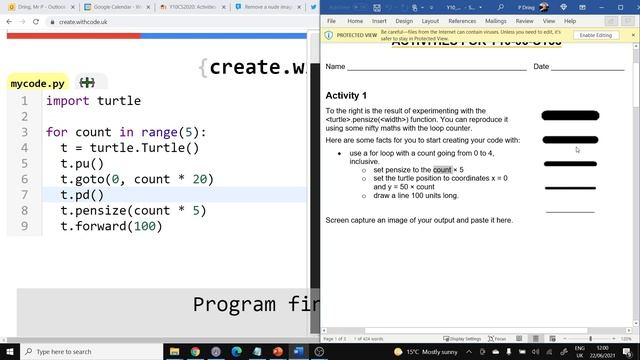This screenshot has width=640, height=360.
Task: Open the Help ribbon tab
Action: (x=570, y=21)
